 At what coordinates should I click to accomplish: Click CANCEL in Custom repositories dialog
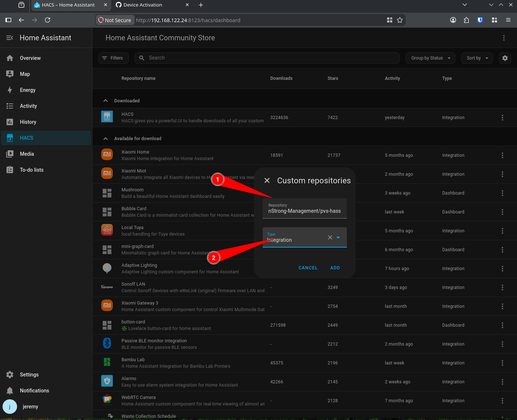pyautogui.click(x=308, y=268)
